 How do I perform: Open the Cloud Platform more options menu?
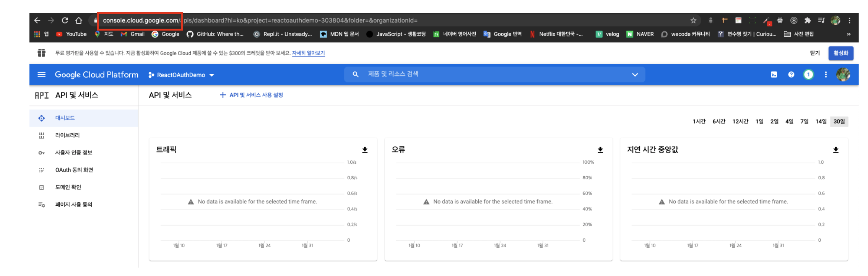pyautogui.click(x=826, y=75)
